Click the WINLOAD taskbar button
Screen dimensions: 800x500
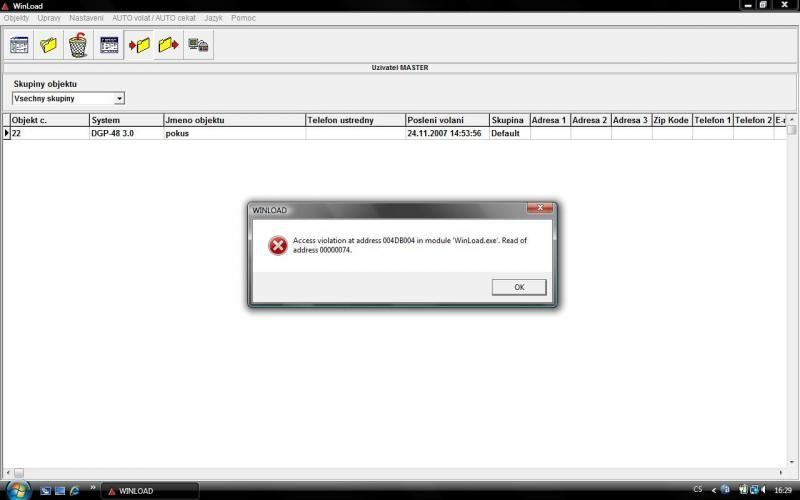[x=150, y=491]
